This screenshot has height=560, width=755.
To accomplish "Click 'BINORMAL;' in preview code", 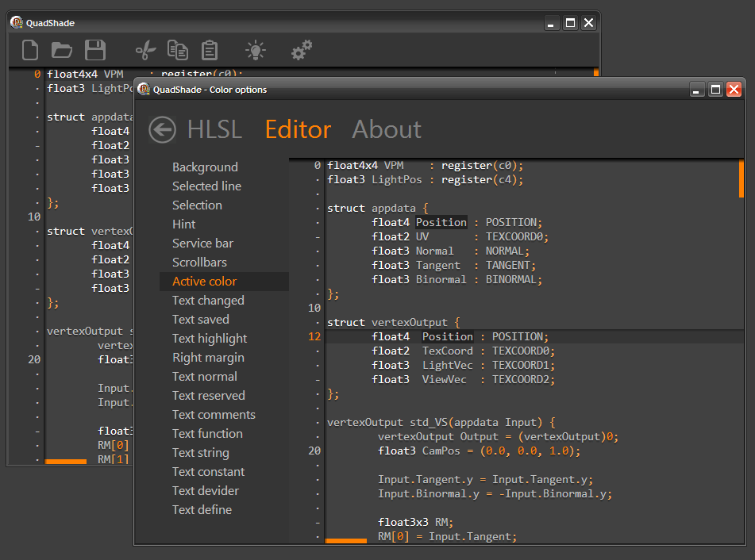I will [514, 279].
